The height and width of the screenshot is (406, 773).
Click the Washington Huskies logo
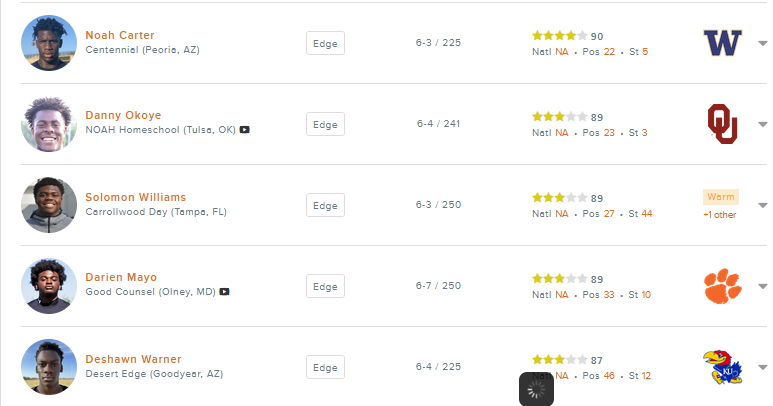[722, 43]
